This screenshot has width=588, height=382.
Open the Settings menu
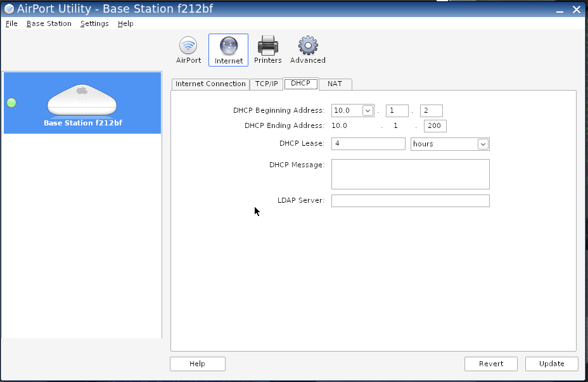click(x=94, y=23)
